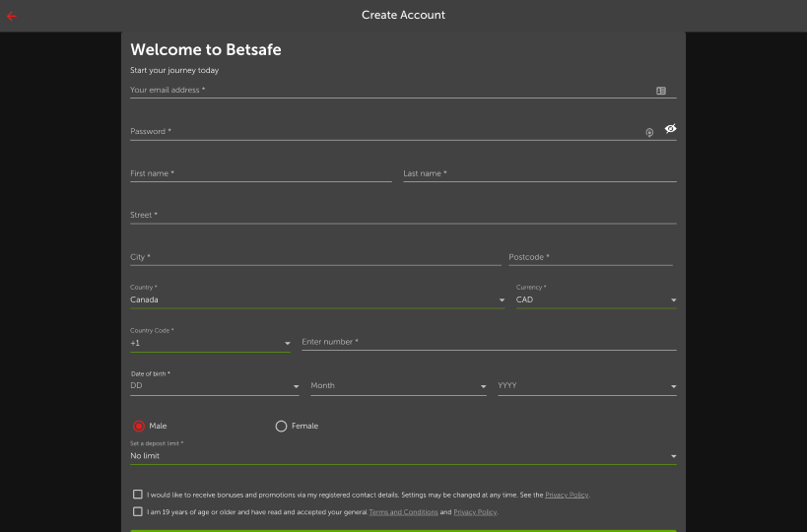Click into the First name field
Image resolution: width=807 pixels, height=532 pixels.
pyautogui.click(x=261, y=174)
